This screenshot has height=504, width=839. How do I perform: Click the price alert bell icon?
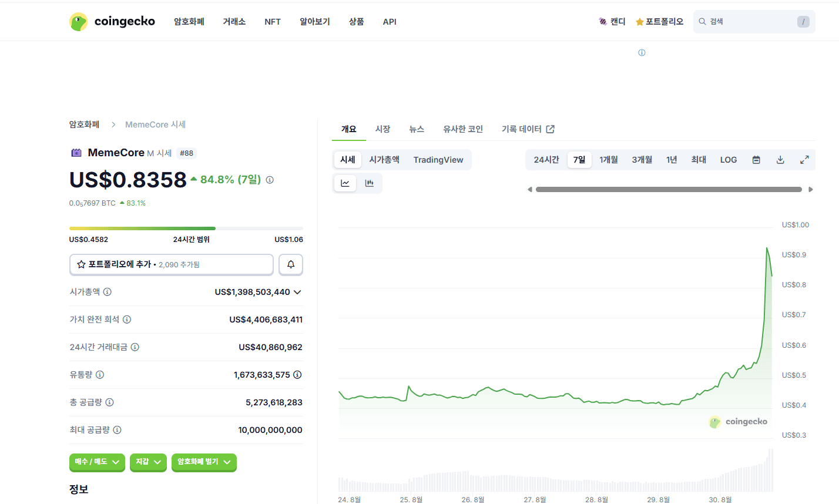coord(290,264)
